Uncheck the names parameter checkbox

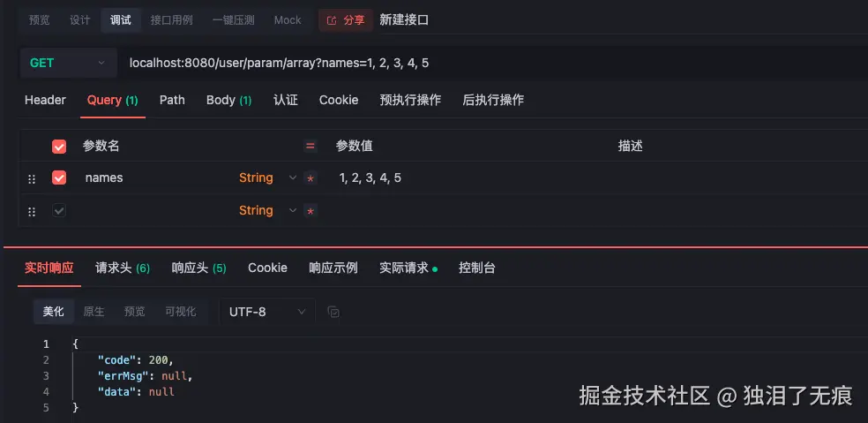pyautogui.click(x=59, y=178)
